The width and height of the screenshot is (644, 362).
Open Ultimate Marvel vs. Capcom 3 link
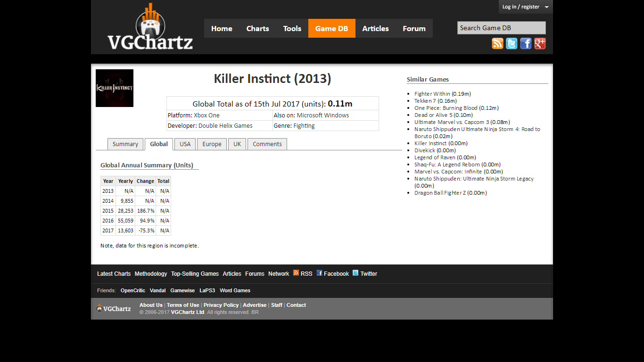click(452, 122)
